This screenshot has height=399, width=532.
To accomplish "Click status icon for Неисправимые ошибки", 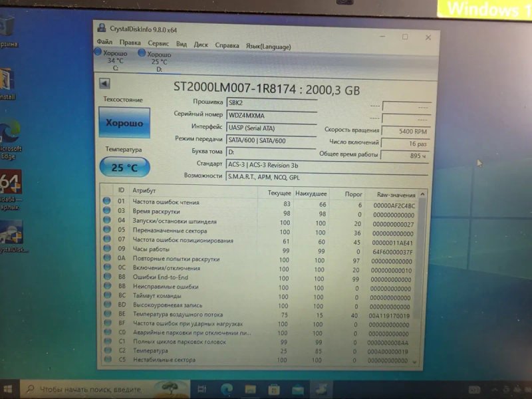I will coord(108,286).
